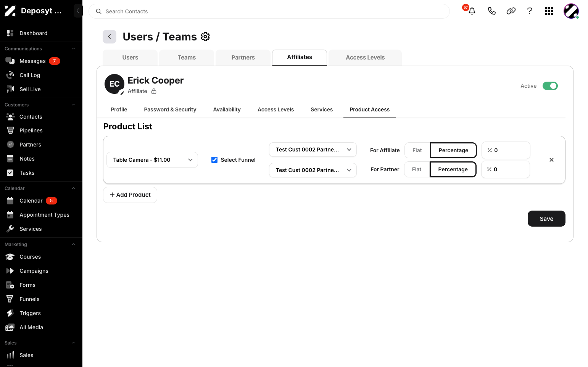Collapse the Communications sidebar section
Image resolution: width=588 pixels, height=367 pixels.
tap(74, 49)
